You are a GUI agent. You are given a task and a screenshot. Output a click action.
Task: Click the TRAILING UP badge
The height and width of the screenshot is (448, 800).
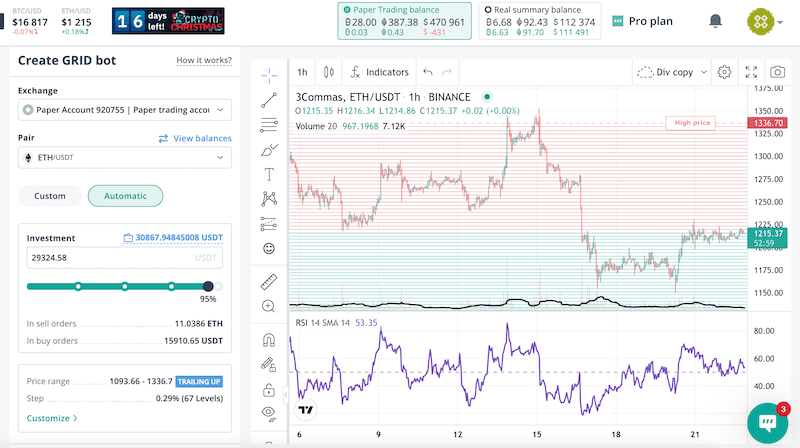[x=199, y=382]
